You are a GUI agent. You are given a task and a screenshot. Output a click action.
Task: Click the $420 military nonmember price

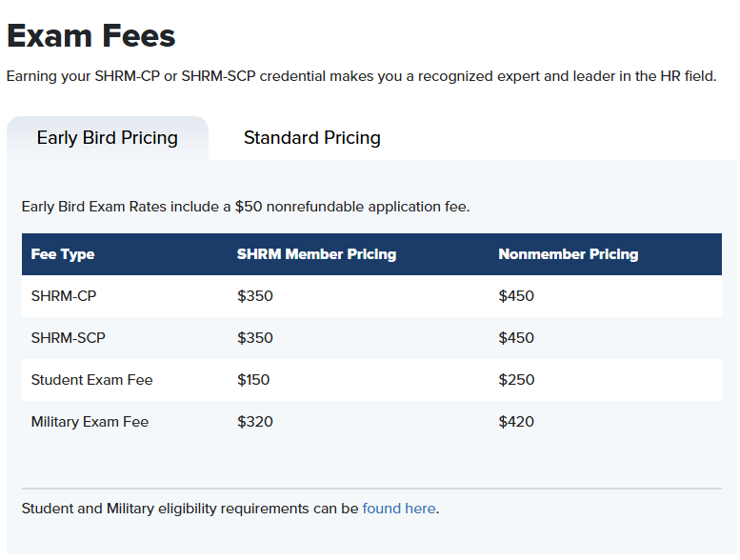coord(516,422)
